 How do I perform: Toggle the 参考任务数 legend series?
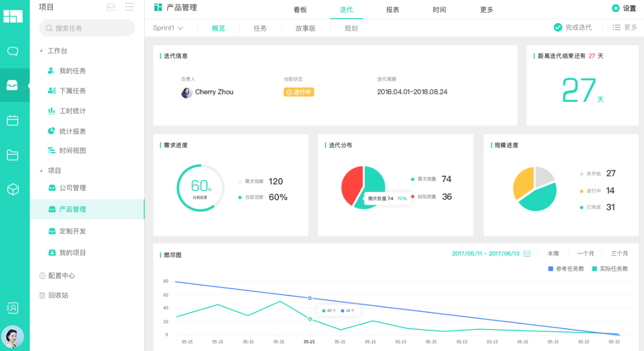click(566, 269)
